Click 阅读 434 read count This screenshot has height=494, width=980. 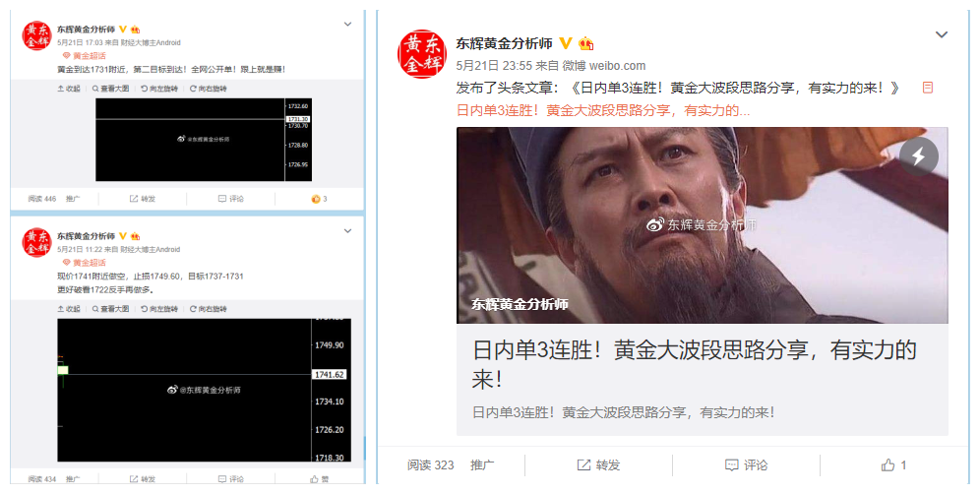click(x=42, y=479)
